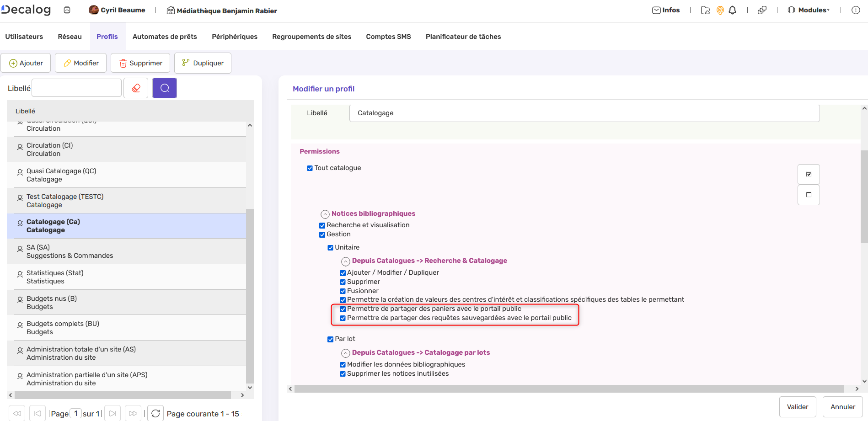Screen dimensions: 868x421
Task: Click the magnifying glass search button
Action: (x=164, y=87)
